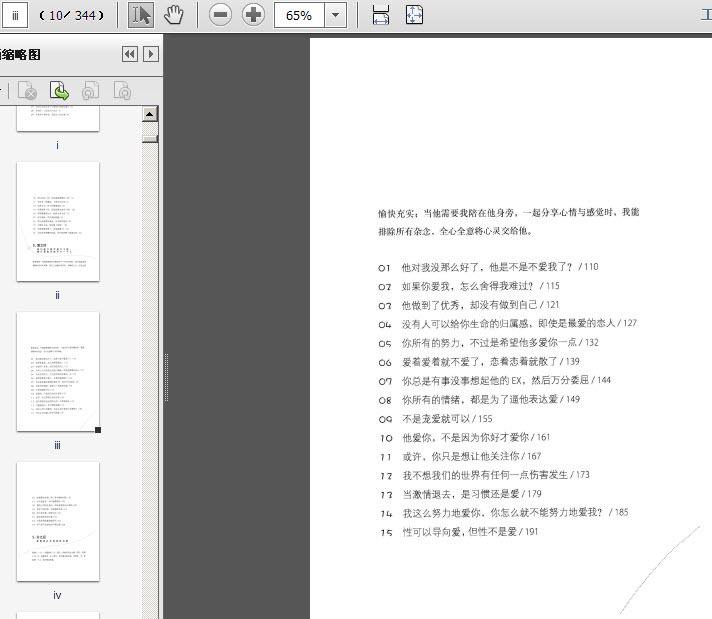Click the page label 'iv' under thumbnail
The height and width of the screenshot is (619, 712).
pos(57,595)
